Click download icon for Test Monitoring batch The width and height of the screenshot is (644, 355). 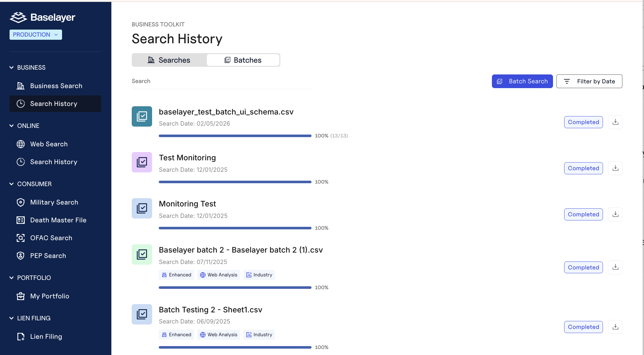click(615, 168)
